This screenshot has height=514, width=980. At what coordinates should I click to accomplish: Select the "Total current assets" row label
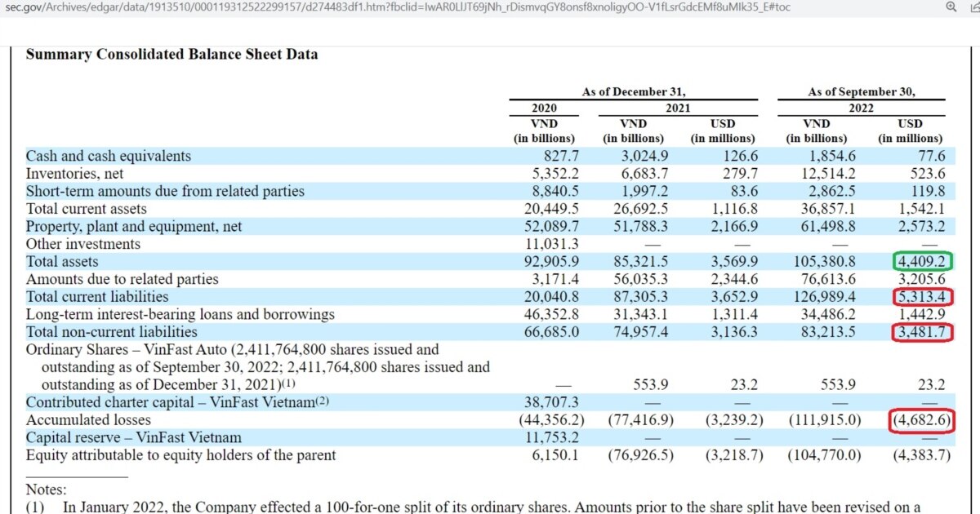pos(86,209)
